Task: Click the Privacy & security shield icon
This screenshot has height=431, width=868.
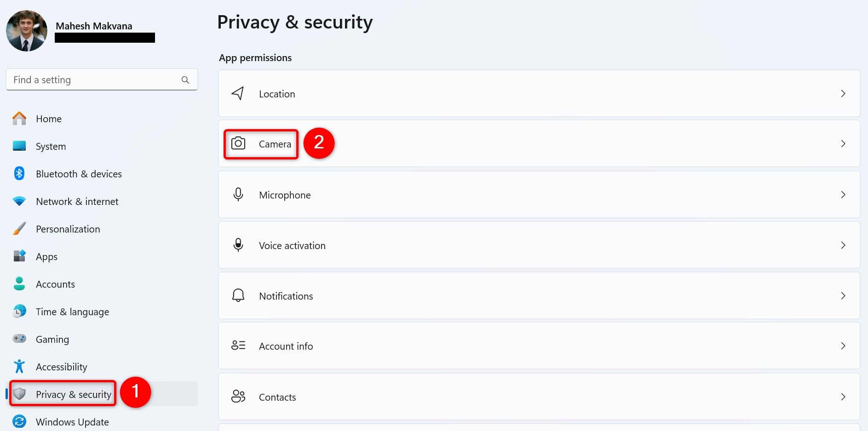Action: (19, 394)
